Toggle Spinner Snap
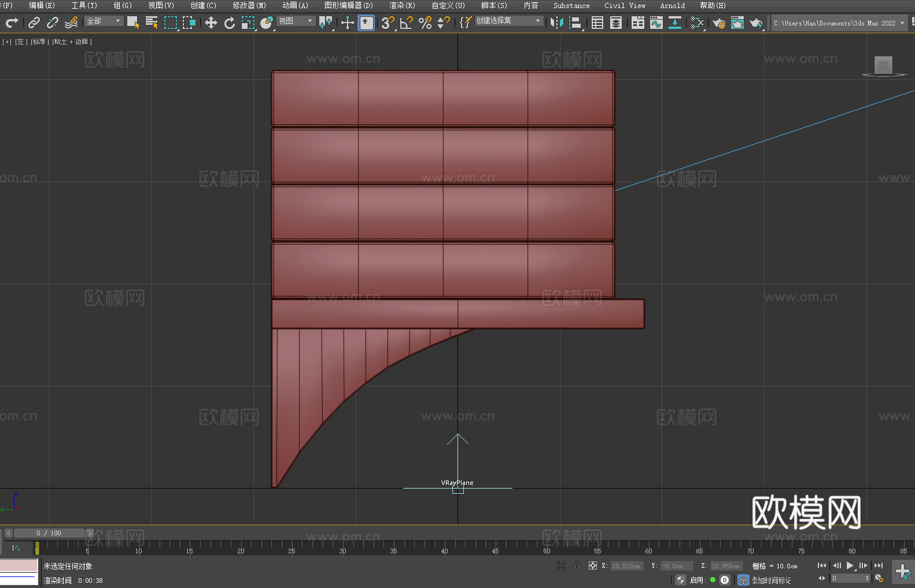Screen dimensions: 915x588 point(444,23)
